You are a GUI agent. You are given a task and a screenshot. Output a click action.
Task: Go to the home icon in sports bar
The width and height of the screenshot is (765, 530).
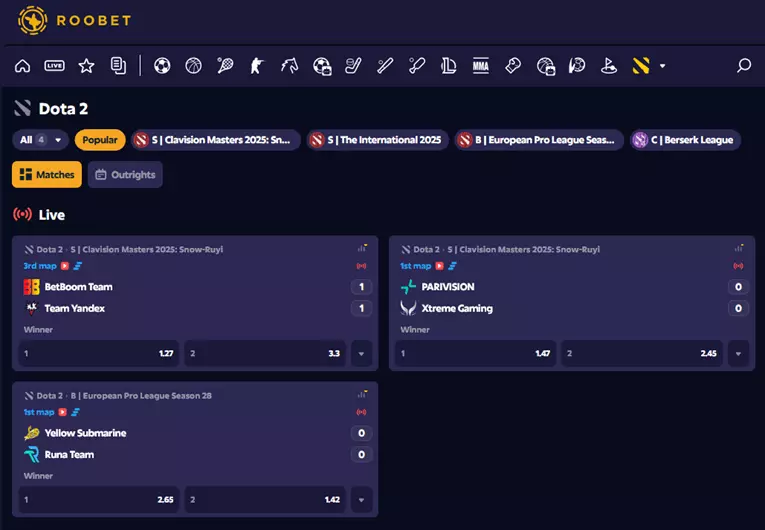click(x=22, y=65)
